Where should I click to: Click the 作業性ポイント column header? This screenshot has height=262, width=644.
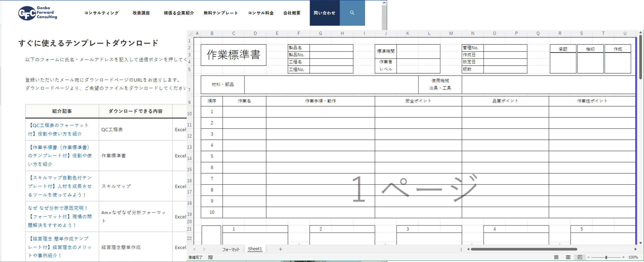[x=592, y=101]
